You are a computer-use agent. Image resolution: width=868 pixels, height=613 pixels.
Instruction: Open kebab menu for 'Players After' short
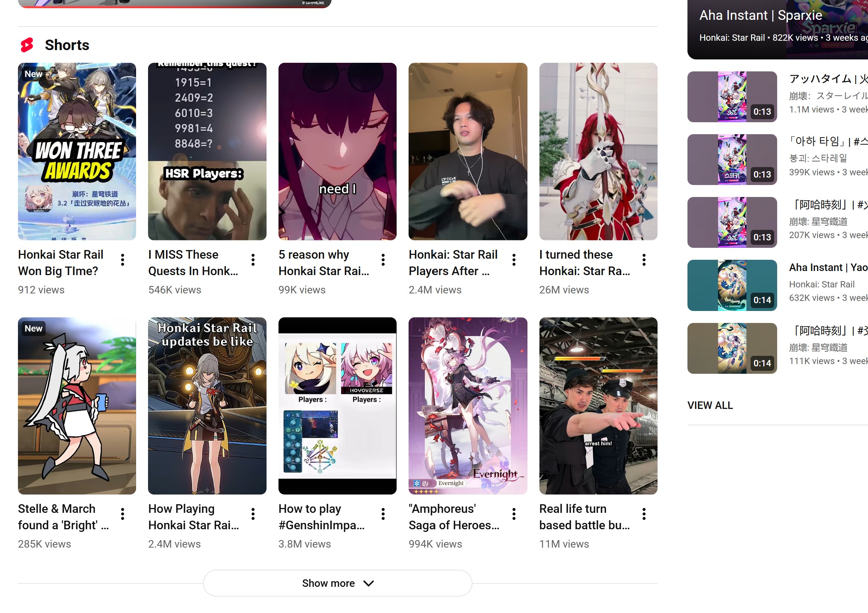[514, 260]
